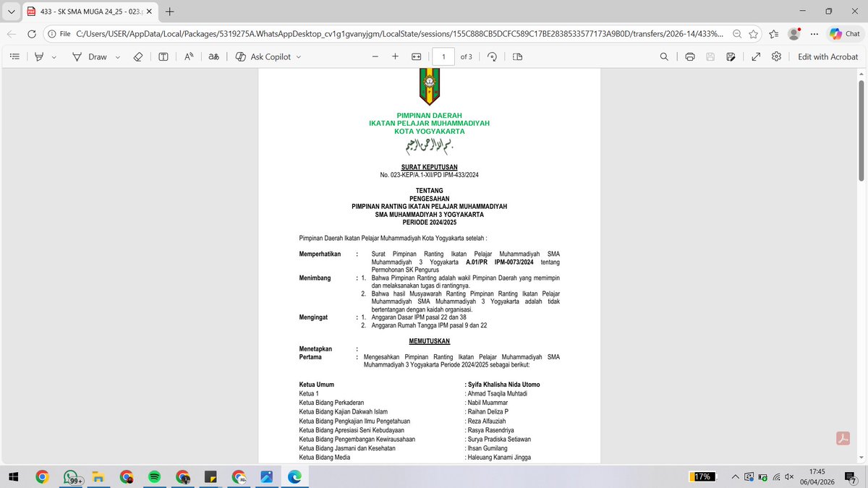868x488 pixels.
Task: Open a new browser tab
Action: 169,12
